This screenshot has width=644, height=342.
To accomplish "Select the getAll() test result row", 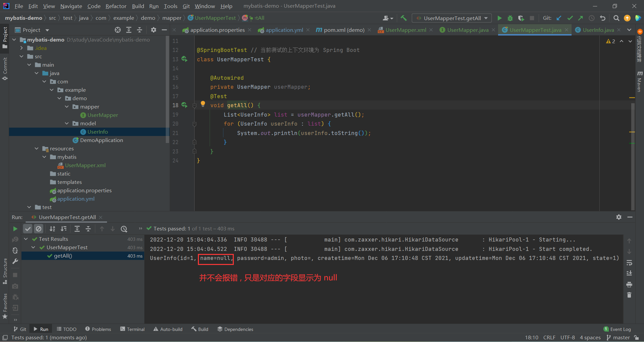I will pyautogui.click(x=83, y=256).
